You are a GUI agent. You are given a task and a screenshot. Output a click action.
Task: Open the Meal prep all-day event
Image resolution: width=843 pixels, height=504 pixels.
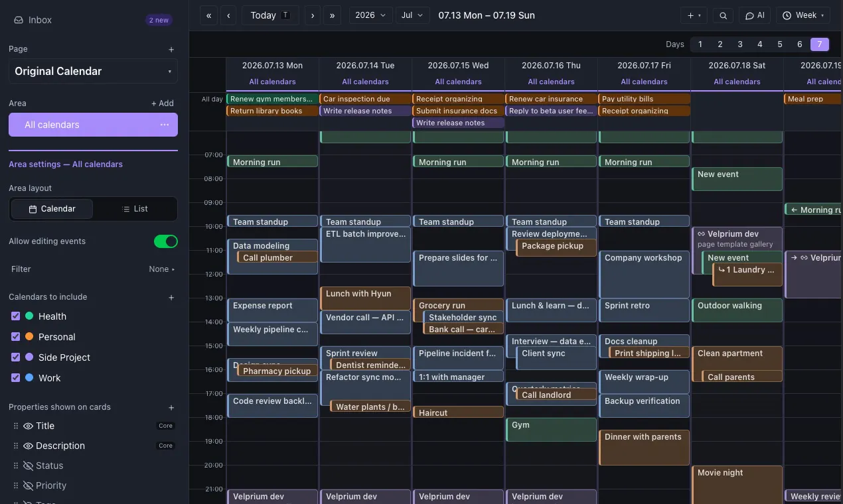pyautogui.click(x=813, y=99)
